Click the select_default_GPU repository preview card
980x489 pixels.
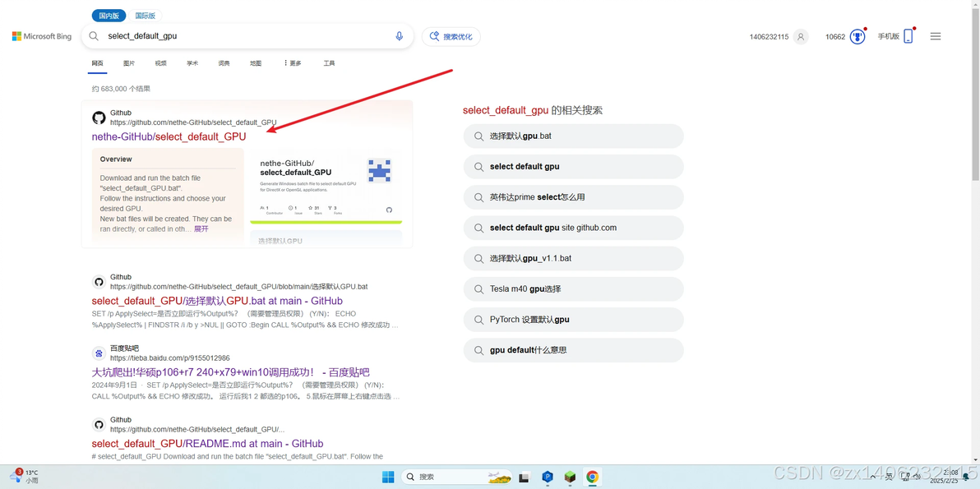pyautogui.click(x=326, y=186)
